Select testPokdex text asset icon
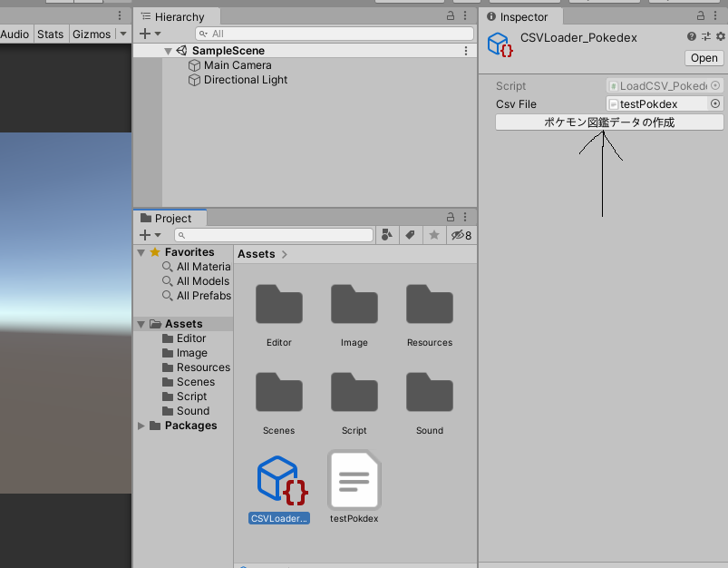The width and height of the screenshot is (728, 568). point(354,480)
